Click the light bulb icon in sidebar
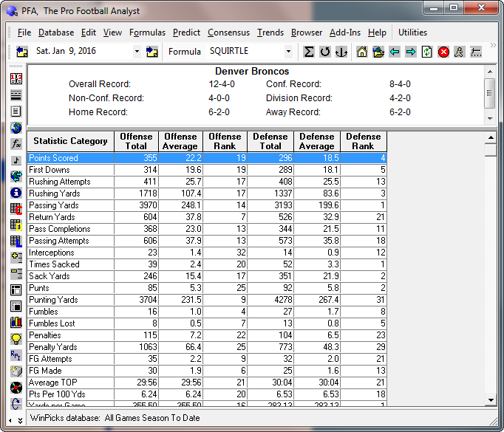 [16, 338]
